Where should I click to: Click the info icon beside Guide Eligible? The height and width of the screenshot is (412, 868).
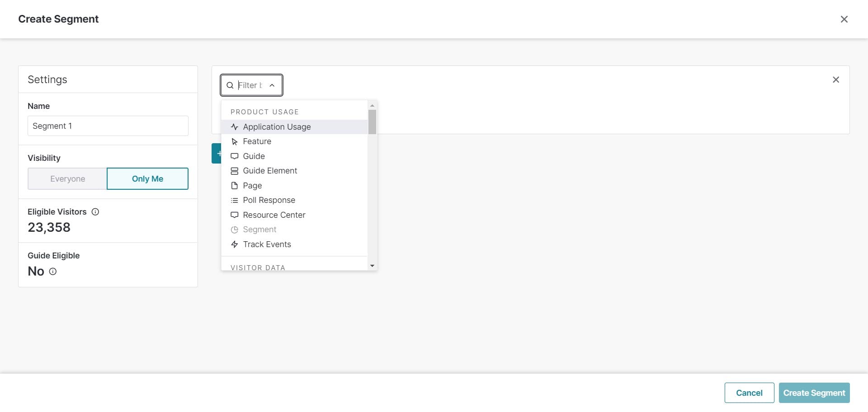(x=52, y=272)
